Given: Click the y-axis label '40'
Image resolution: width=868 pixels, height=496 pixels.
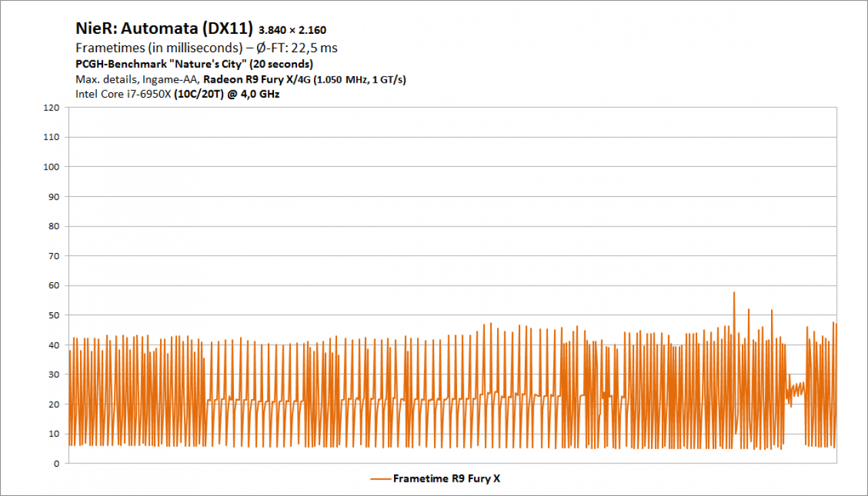Looking at the screenshot, I should pos(54,345).
